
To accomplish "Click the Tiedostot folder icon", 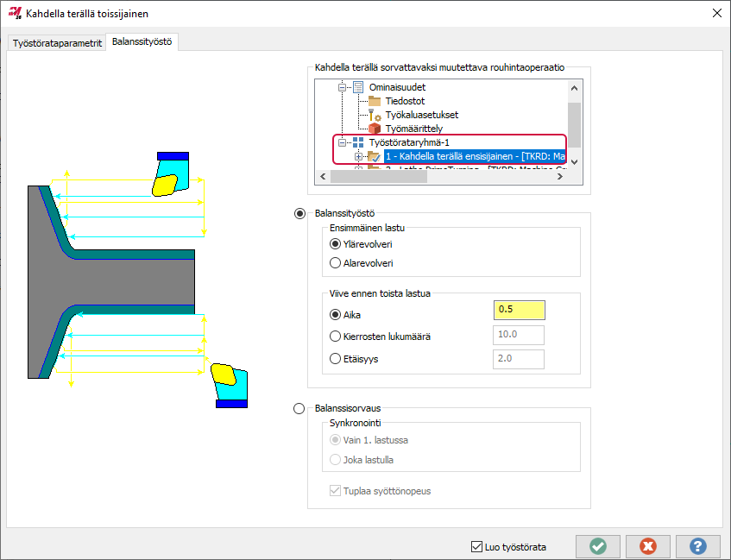I will [x=375, y=101].
